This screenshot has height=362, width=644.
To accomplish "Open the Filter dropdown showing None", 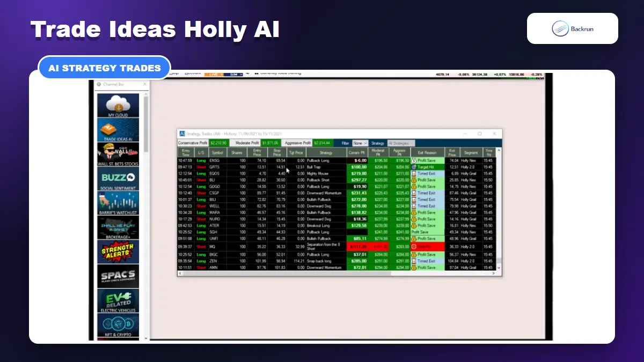I will pyautogui.click(x=360, y=143).
